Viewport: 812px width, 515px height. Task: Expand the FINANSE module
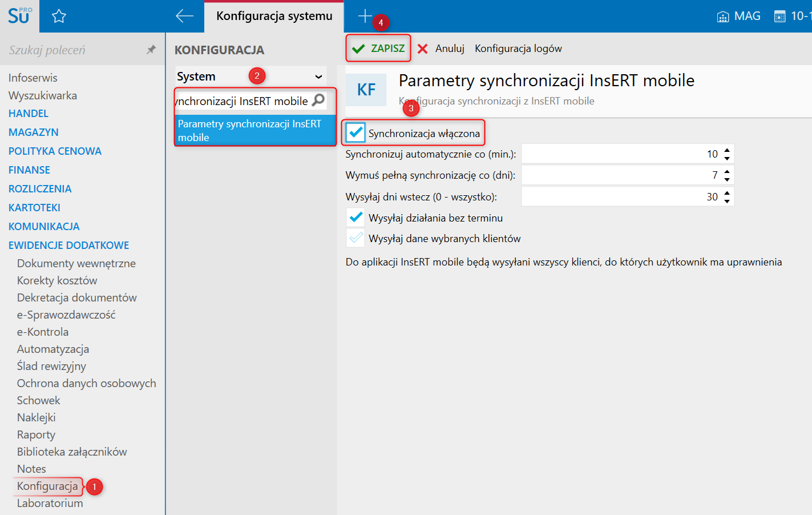tap(29, 170)
